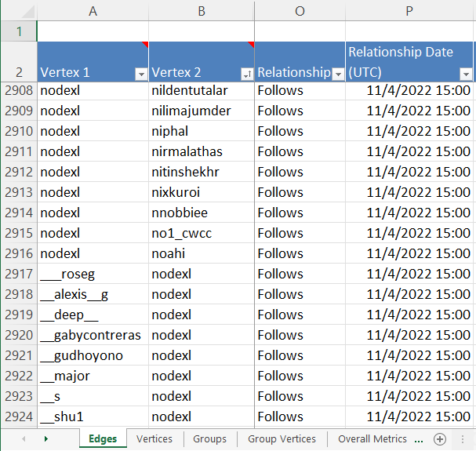Open Relationship Date (UTC) filter dropdown
This screenshot has width=476, height=451.
(466, 74)
